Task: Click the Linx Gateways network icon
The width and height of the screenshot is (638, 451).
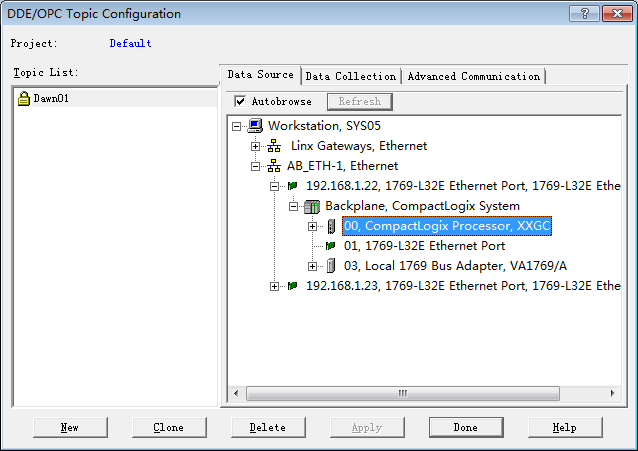Action: coord(274,146)
